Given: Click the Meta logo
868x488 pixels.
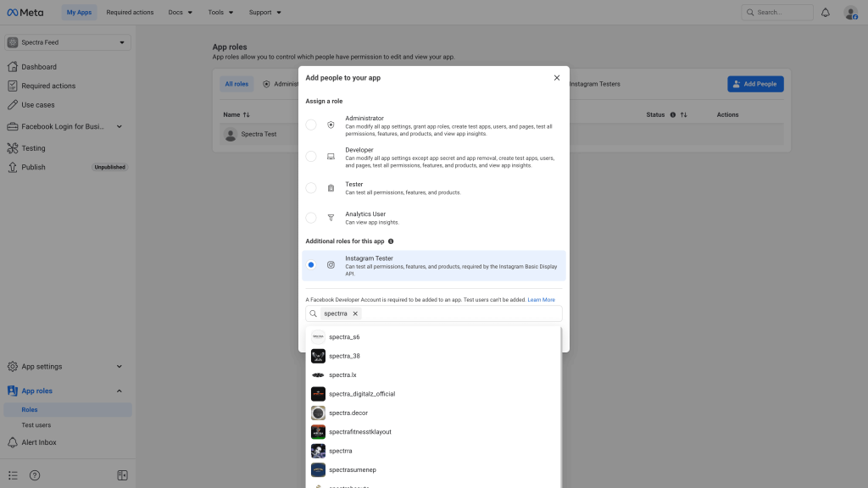Looking at the screenshot, I should pos(25,12).
